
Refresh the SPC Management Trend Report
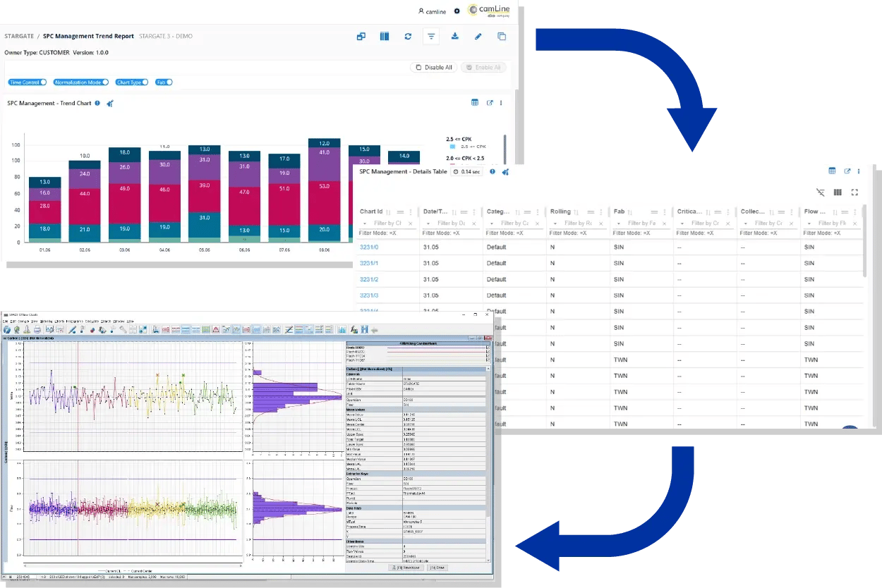click(408, 36)
